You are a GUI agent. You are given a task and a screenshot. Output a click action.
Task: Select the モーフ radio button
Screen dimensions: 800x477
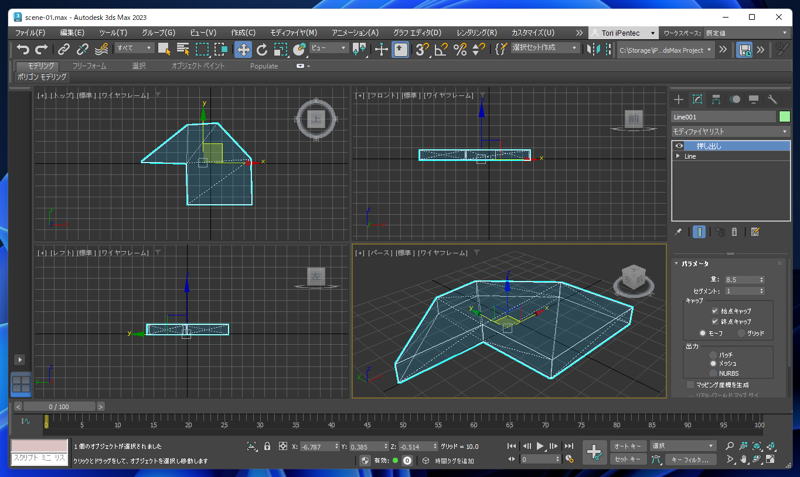703,333
